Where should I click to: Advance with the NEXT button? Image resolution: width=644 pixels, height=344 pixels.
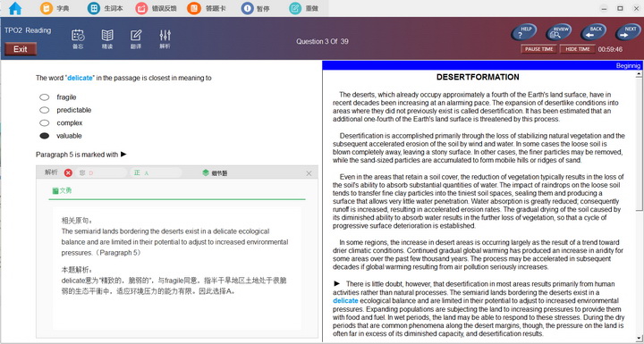[629, 32]
